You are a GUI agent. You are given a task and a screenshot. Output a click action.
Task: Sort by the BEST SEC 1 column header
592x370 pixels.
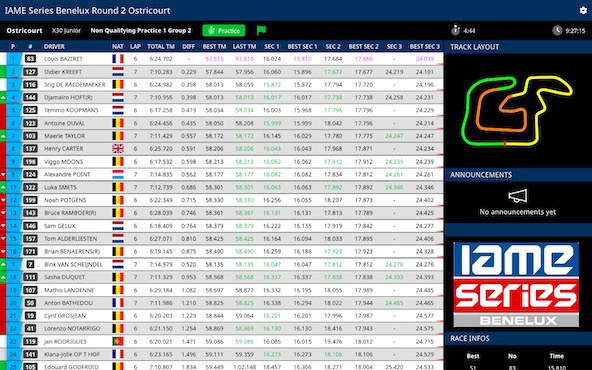[x=302, y=46]
